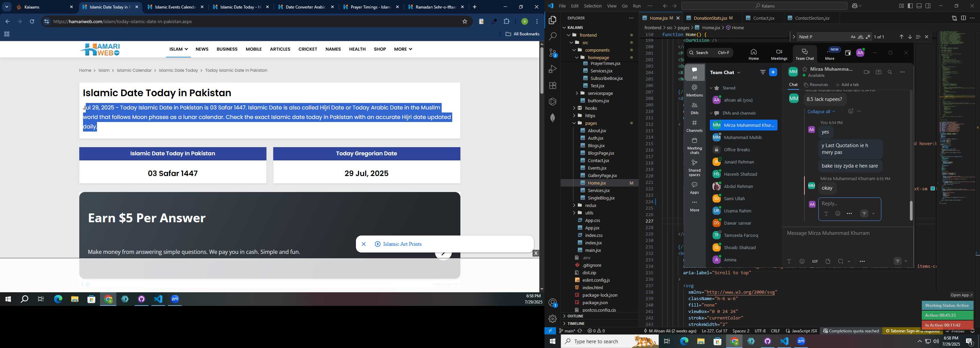Expand TIMELINE section in VS Code Explorer
Viewport: 980px width, 348px height.
click(600, 324)
